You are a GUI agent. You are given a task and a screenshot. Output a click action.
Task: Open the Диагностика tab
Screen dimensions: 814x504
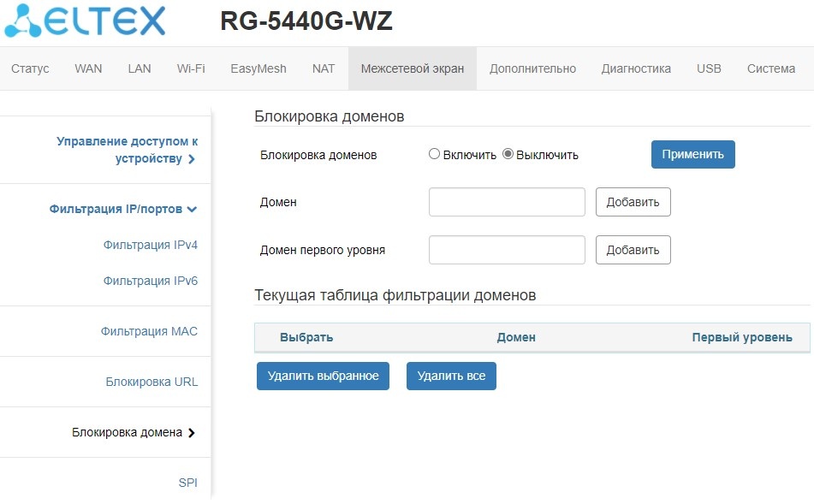(636, 68)
